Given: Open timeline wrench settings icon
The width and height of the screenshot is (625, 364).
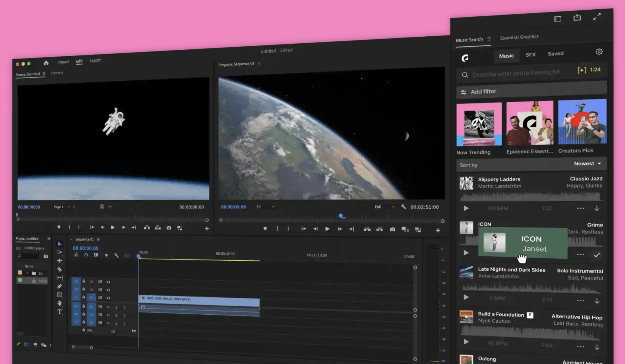Looking at the screenshot, I should tap(116, 255).
